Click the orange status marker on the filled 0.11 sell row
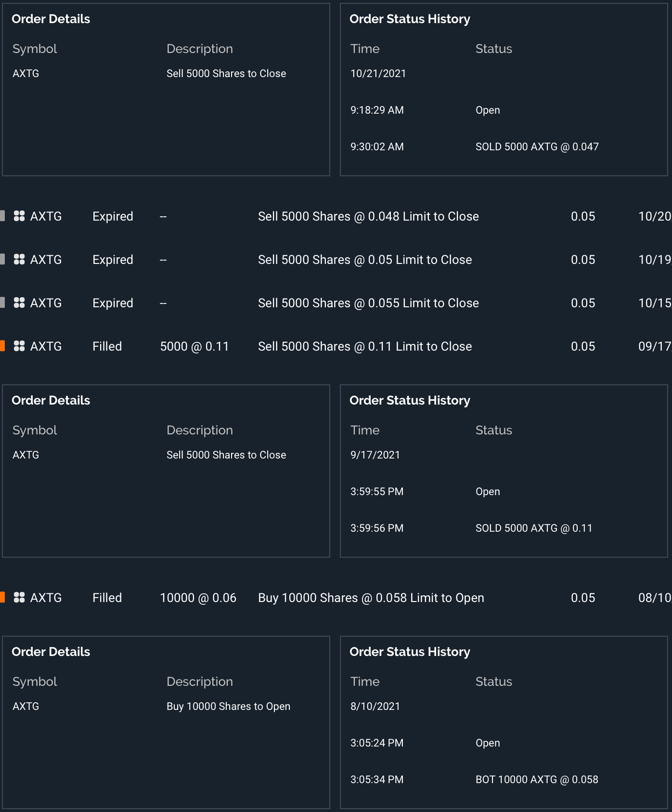Viewport: 672px width, 812px height. tap(2, 346)
